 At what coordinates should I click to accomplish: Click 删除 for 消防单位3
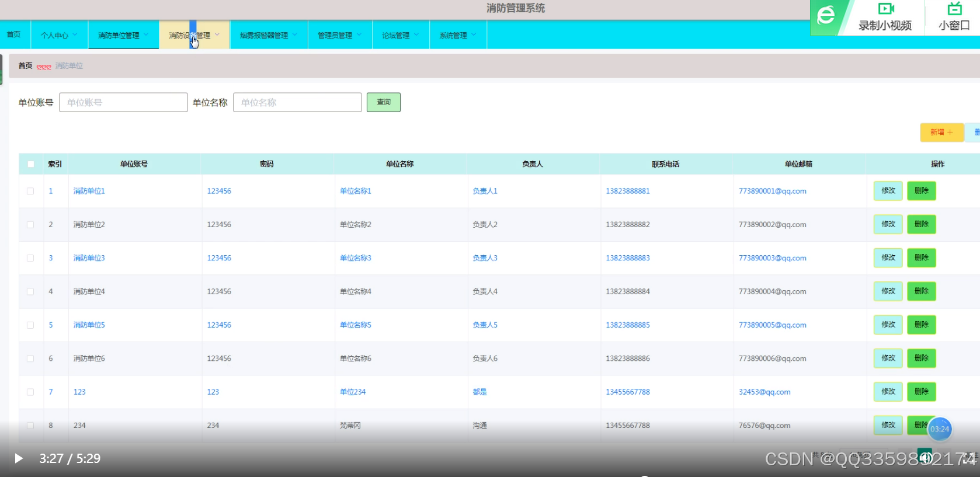922,258
